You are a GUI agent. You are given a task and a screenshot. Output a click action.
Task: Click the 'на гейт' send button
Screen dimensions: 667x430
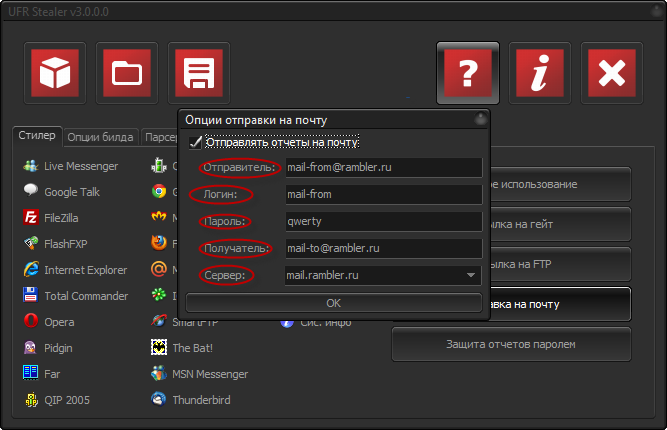click(560, 224)
